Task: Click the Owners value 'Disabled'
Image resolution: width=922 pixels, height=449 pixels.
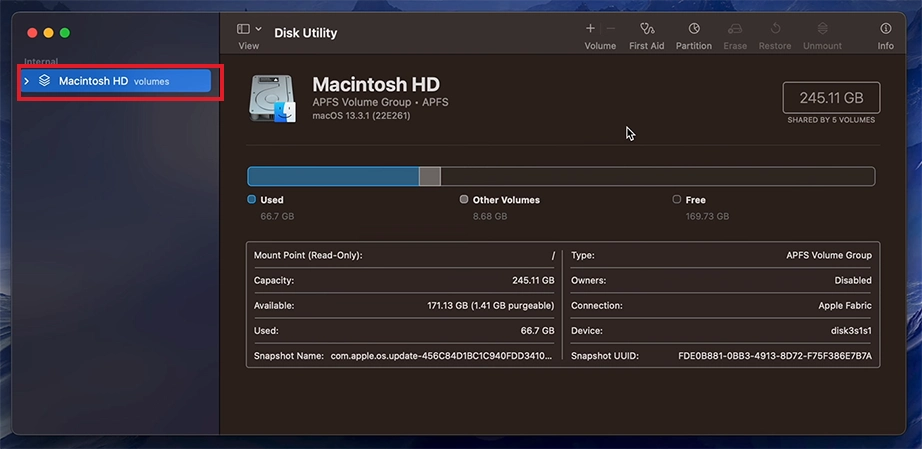Action: coord(853,280)
